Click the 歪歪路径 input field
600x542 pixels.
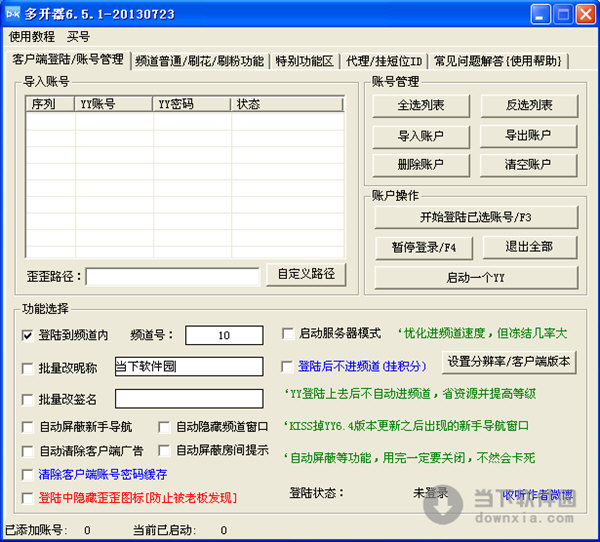(173, 277)
